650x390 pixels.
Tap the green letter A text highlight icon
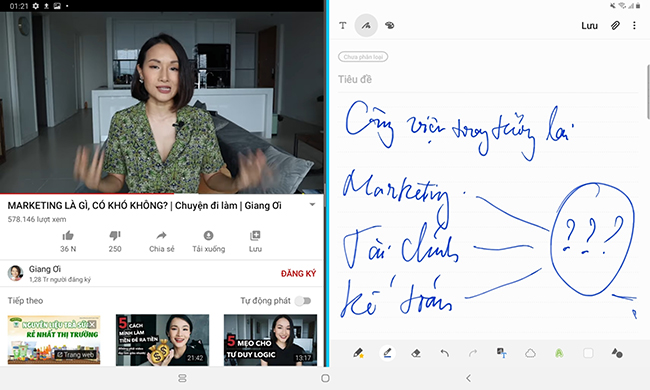click(x=559, y=353)
